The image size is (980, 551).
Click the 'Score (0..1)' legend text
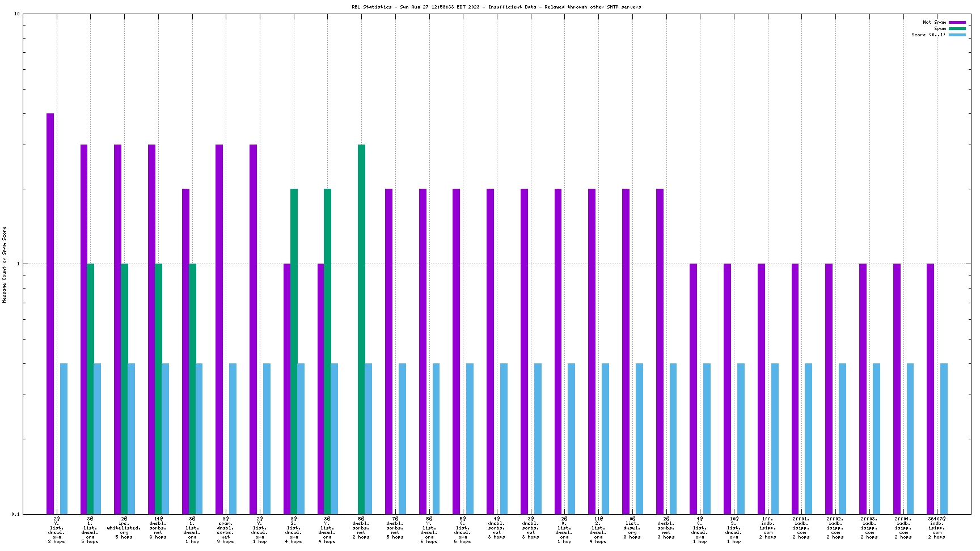tap(928, 35)
